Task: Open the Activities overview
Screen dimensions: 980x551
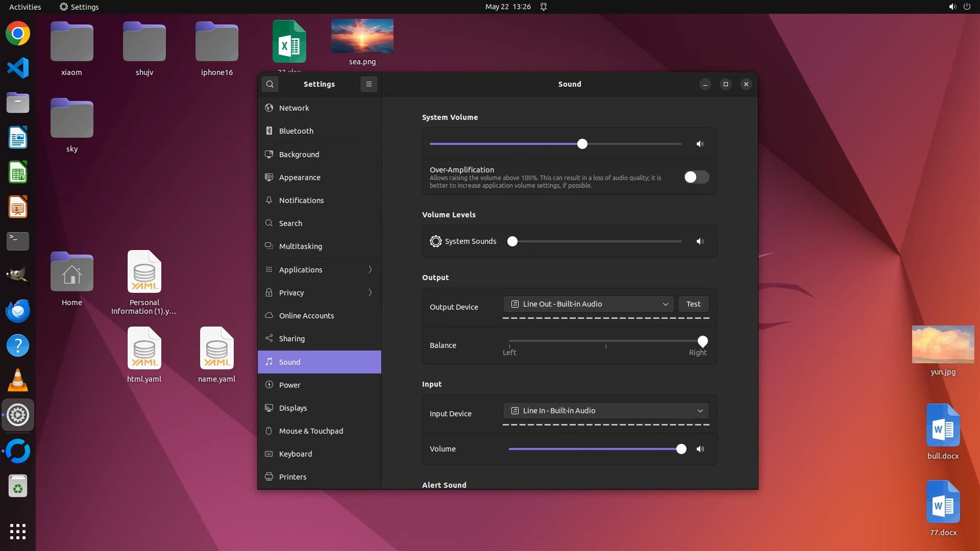Action: [25, 7]
